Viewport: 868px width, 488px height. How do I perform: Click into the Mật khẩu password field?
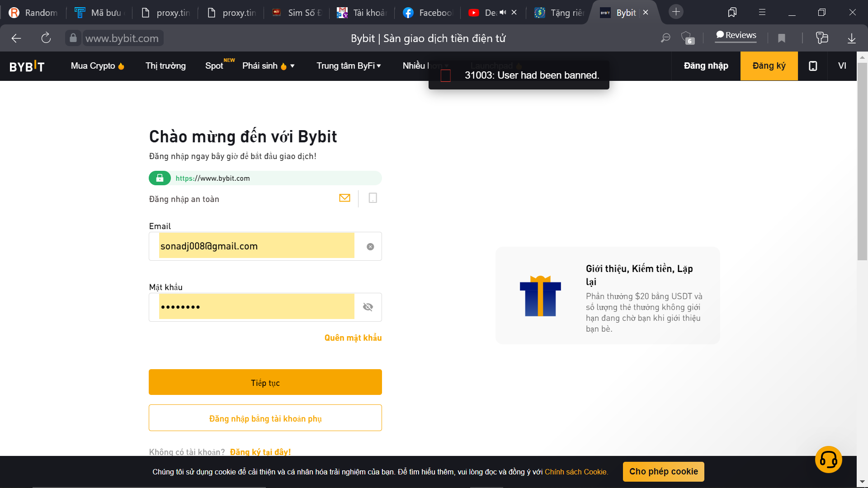point(256,307)
